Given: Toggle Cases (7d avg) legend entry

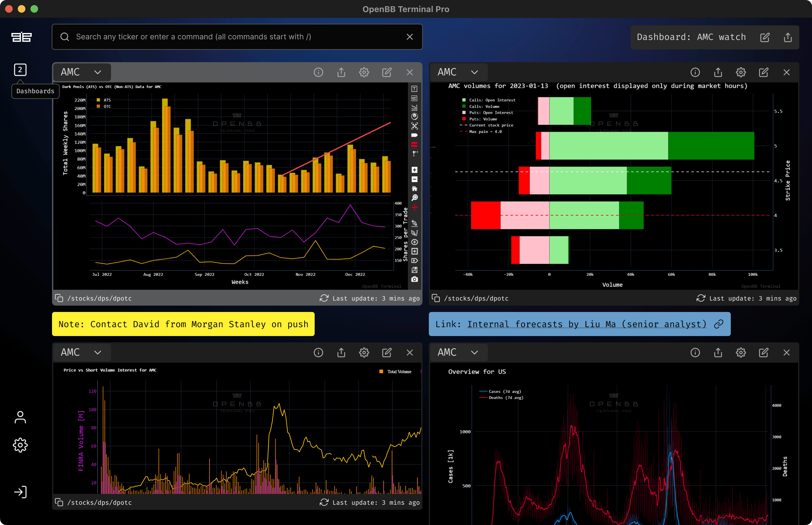Looking at the screenshot, I should [500, 391].
